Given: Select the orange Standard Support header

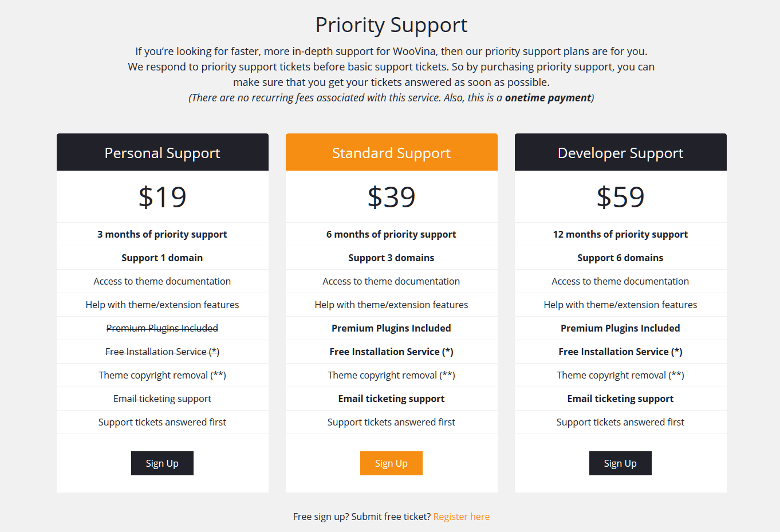Looking at the screenshot, I should point(392,152).
